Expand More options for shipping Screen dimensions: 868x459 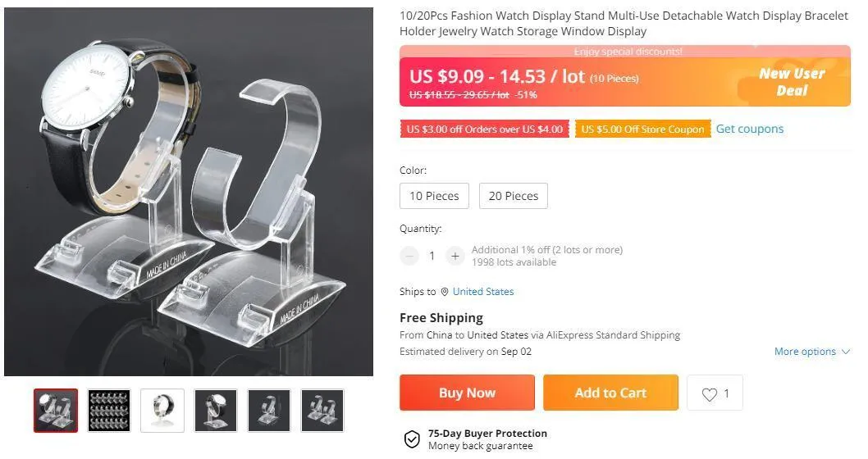click(805, 352)
